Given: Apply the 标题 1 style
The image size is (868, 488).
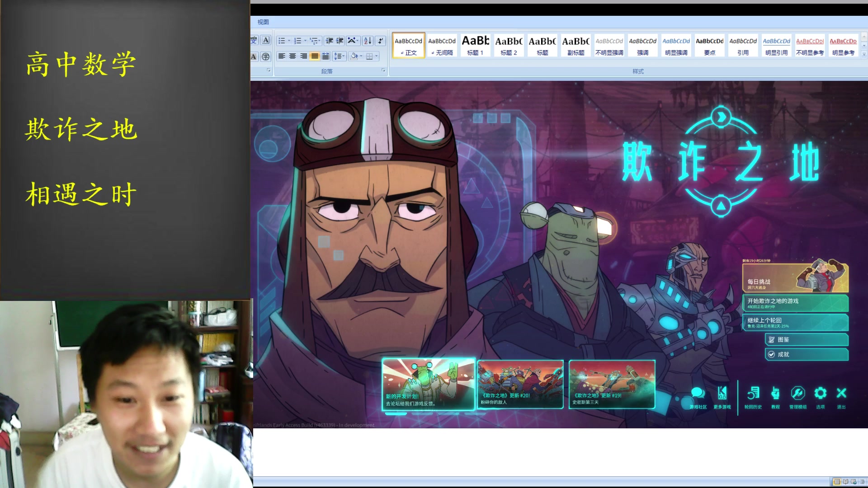Looking at the screenshot, I should [x=475, y=46].
